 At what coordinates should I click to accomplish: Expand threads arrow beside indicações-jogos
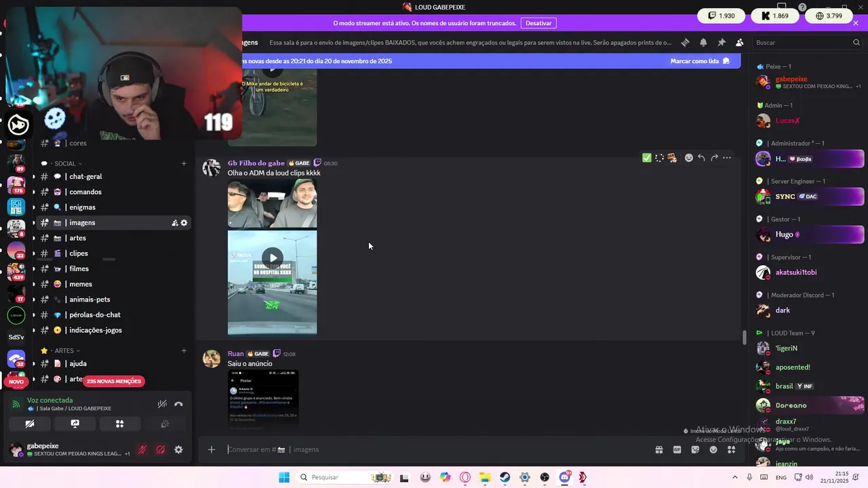[33, 330]
